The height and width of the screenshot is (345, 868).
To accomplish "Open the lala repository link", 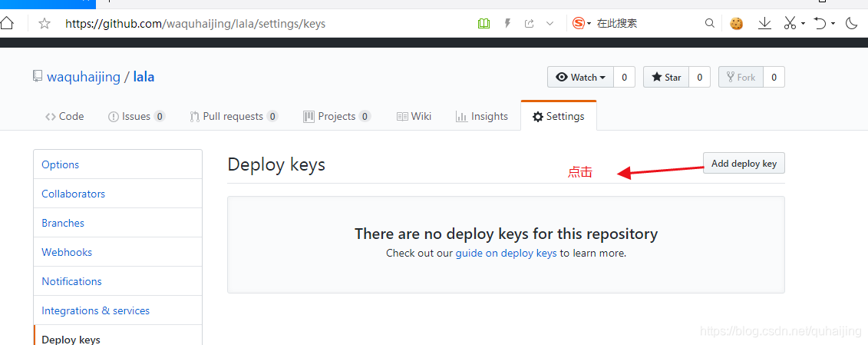I will pyautogui.click(x=144, y=77).
